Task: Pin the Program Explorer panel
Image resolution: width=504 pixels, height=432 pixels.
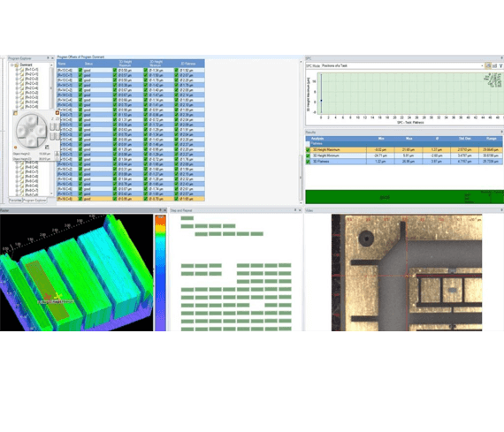Action: point(49,58)
